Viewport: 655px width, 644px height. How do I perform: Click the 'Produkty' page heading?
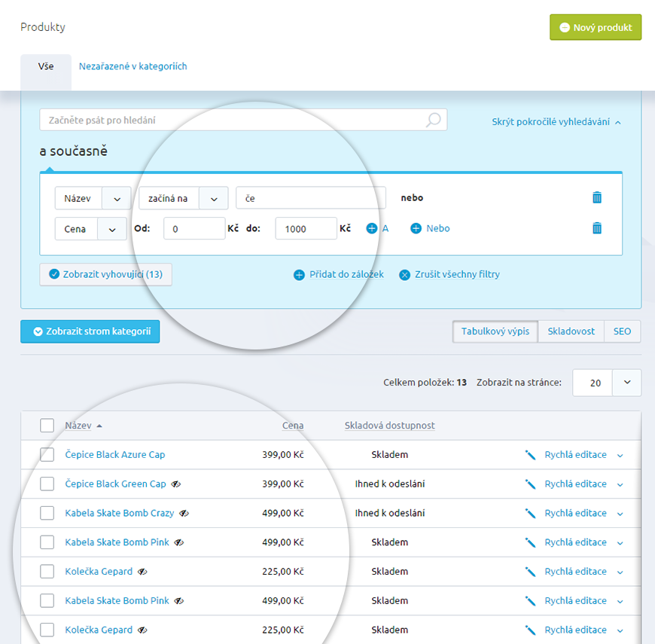pos(43,27)
